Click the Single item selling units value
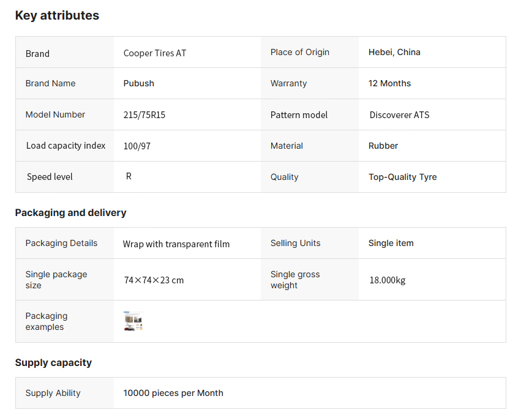Screen dimensions: 532x418 391,243
